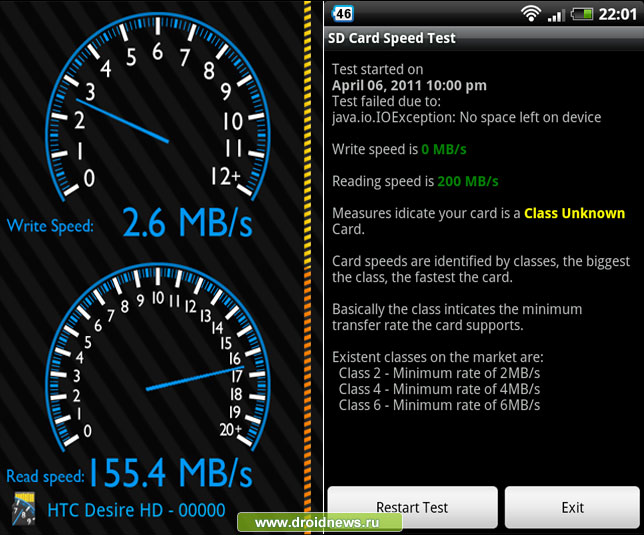Tap the write speed gauge needle

(x=122, y=121)
